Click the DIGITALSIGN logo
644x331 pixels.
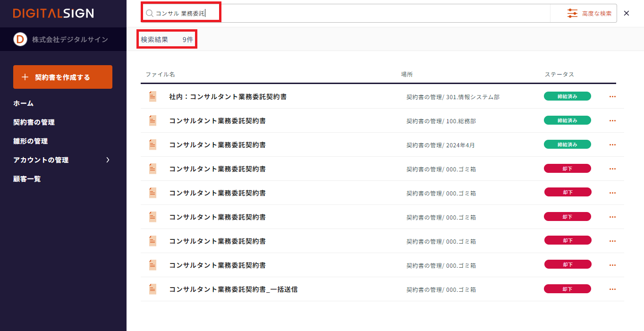[x=53, y=13]
